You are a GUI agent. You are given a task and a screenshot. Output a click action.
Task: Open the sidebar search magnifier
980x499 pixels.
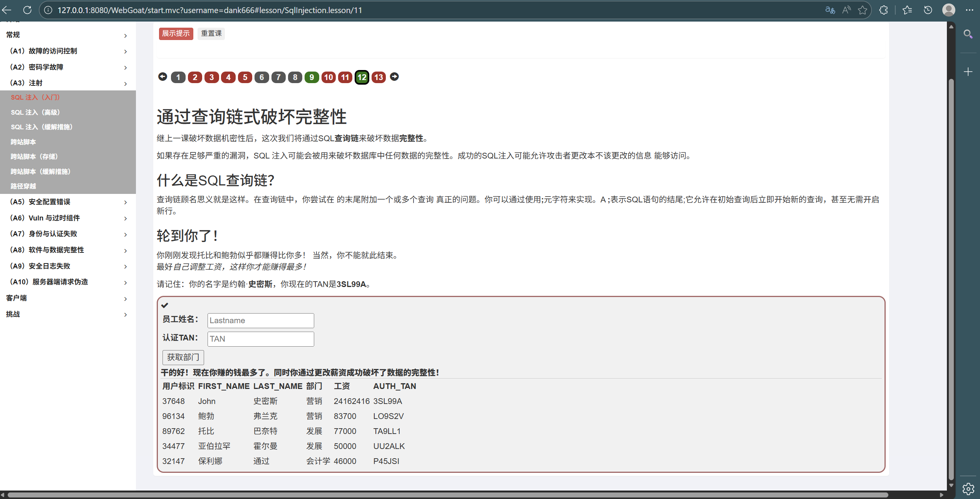pos(968,34)
